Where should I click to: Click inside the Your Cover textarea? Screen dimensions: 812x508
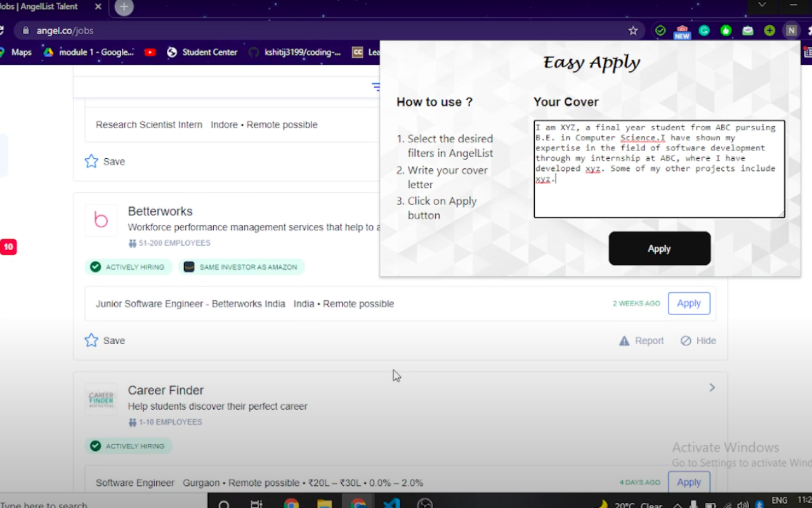click(x=659, y=169)
